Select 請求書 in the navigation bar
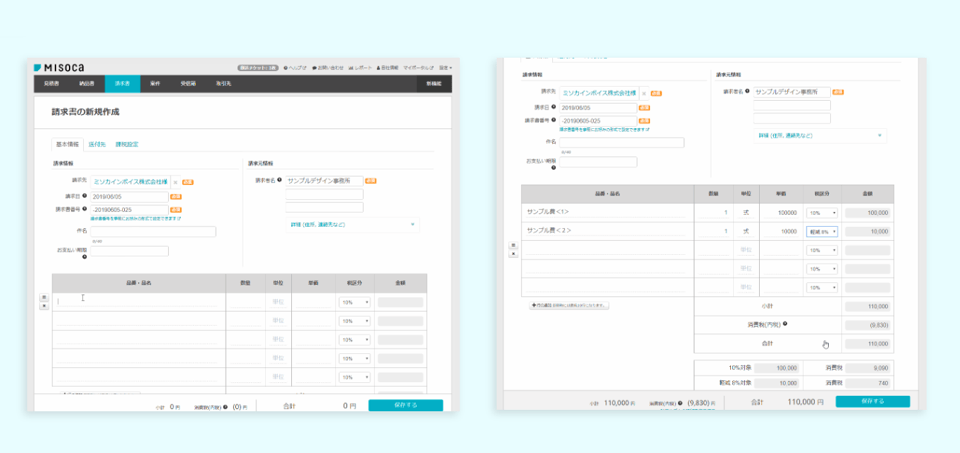Screen dimensions: 960x453 click(x=121, y=84)
